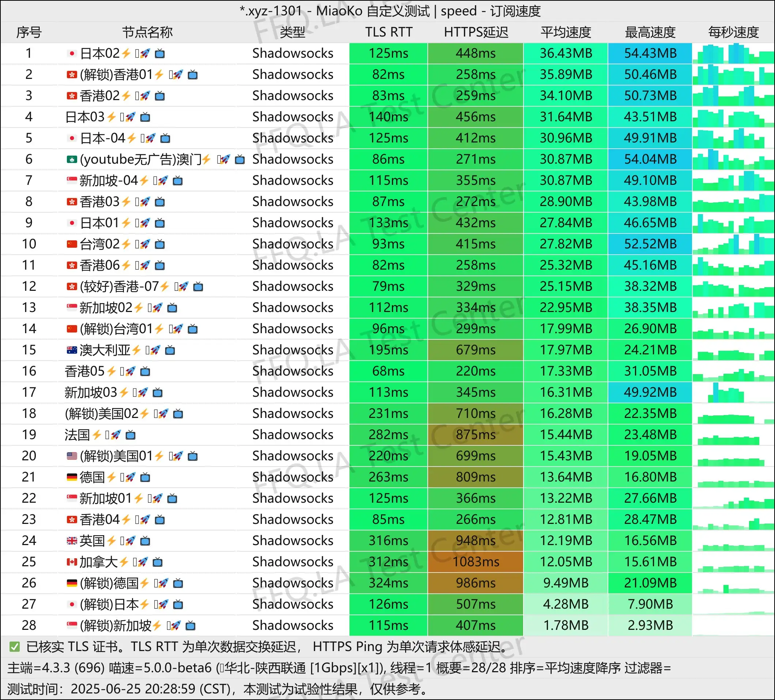
Task: Click the 220ms HTTPS delay cell in the 香港05 row
Action: 476,371
